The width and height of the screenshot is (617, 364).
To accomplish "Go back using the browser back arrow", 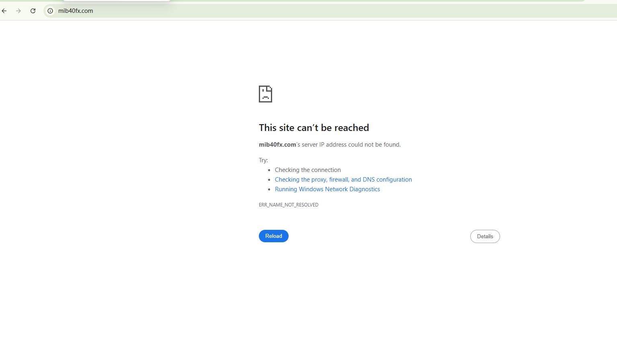I will pyautogui.click(x=4, y=11).
